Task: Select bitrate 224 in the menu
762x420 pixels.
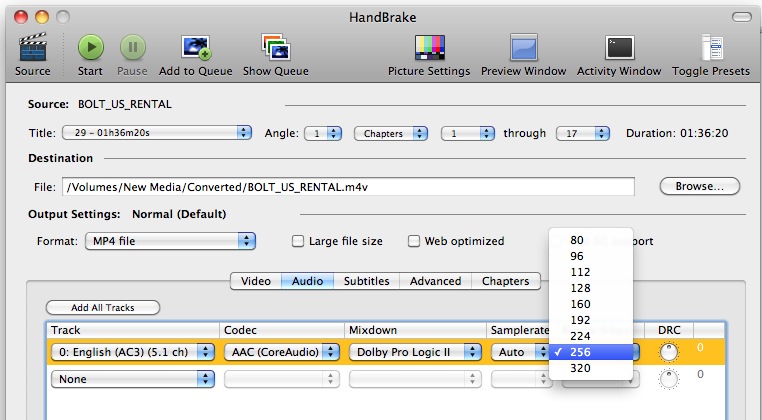Action: [591, 336]
